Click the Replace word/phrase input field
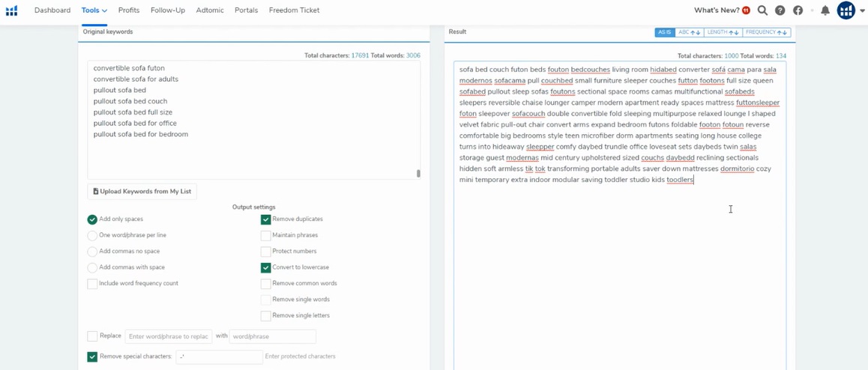Image resolution: width=868 pixels, height=370 pixels. click(169, 336)
